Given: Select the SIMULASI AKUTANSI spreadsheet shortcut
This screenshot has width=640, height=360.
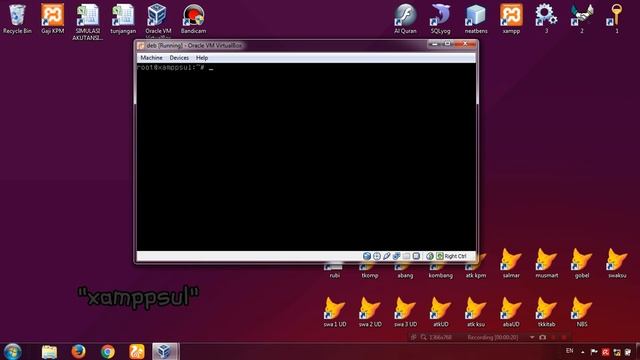Looking at the screenshot, I should (87, 22).
